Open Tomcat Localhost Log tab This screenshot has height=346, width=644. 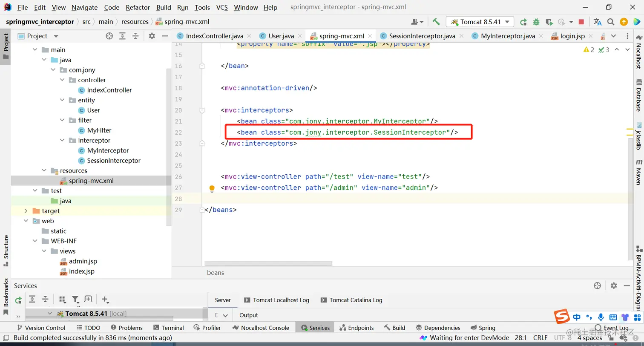point(277,300)
